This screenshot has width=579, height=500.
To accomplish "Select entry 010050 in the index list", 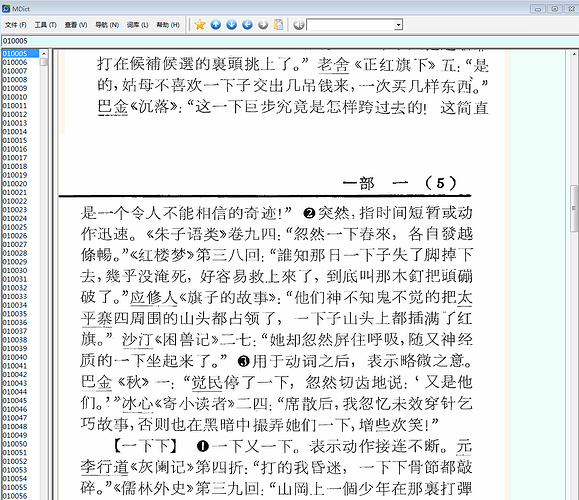I will [x=15, y=444].
